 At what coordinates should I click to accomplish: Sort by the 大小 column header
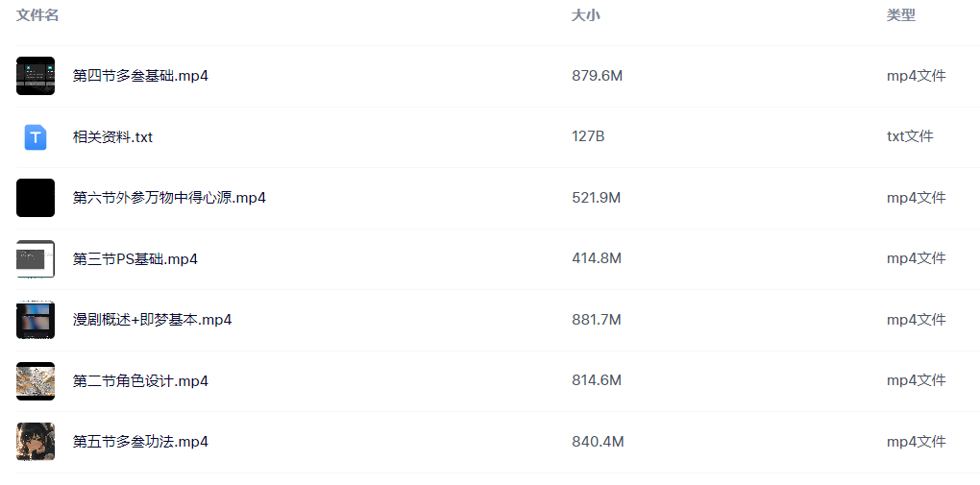586,15
